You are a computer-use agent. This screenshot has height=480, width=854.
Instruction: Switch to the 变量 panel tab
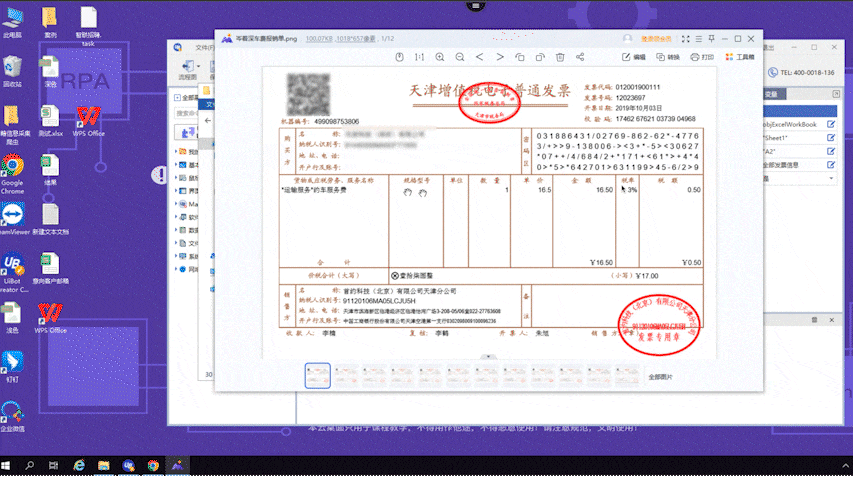(x=772, y=94)
